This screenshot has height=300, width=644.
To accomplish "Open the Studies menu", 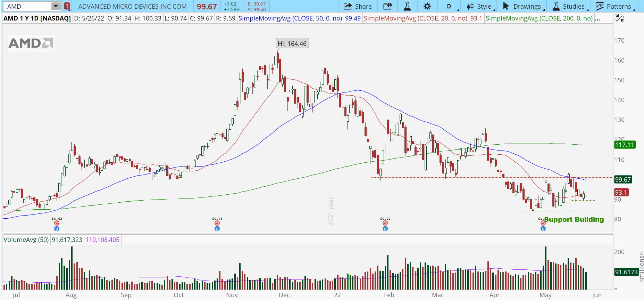I will (570, 6).
